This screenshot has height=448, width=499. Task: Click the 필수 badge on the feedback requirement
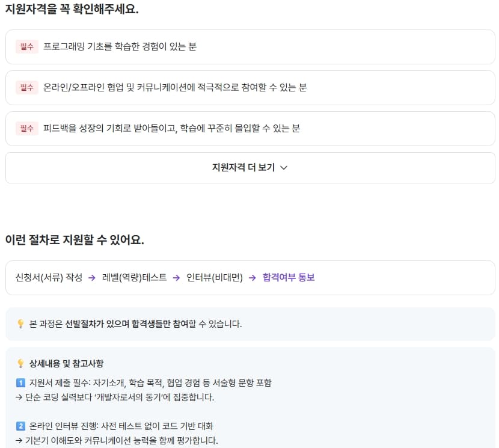27,128
